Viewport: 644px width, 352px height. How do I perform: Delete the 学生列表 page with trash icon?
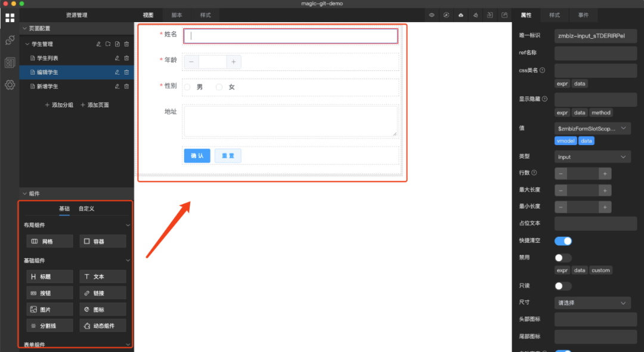click(x=126, y=58)
